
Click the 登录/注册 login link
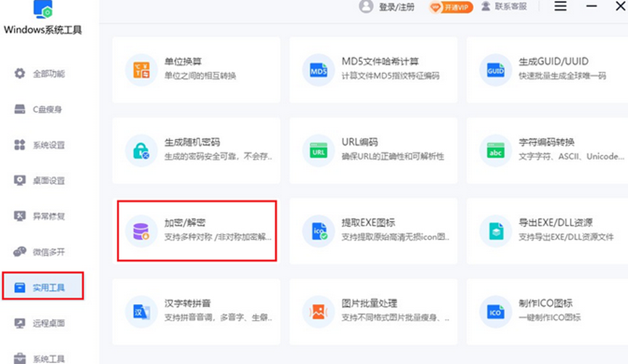(x=387, y=7)
